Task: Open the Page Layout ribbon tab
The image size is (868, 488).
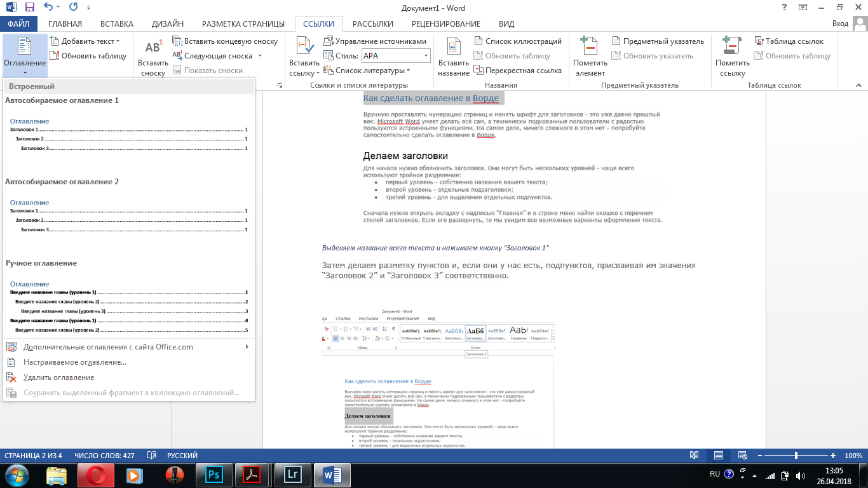Action: coord(243,24)
